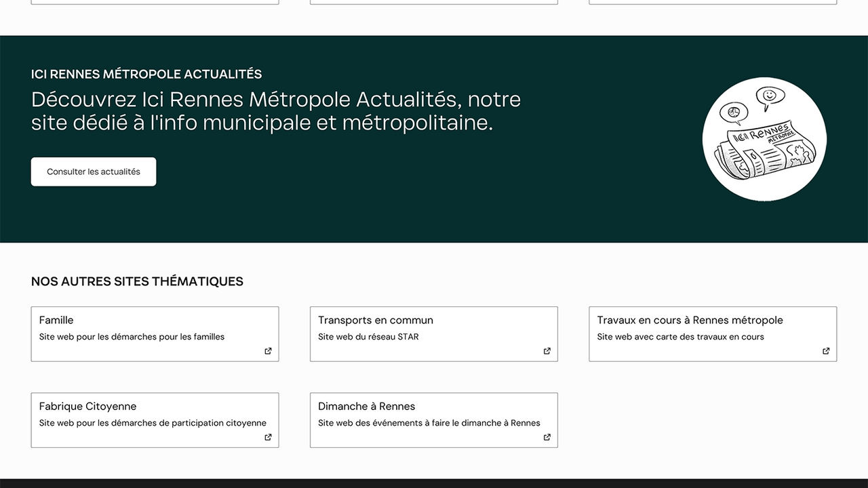The height and width of the screenshot is (488, 868).
Task: Click the 'Ici Rennes Métropole Actualités' section label
Action: 146,74
